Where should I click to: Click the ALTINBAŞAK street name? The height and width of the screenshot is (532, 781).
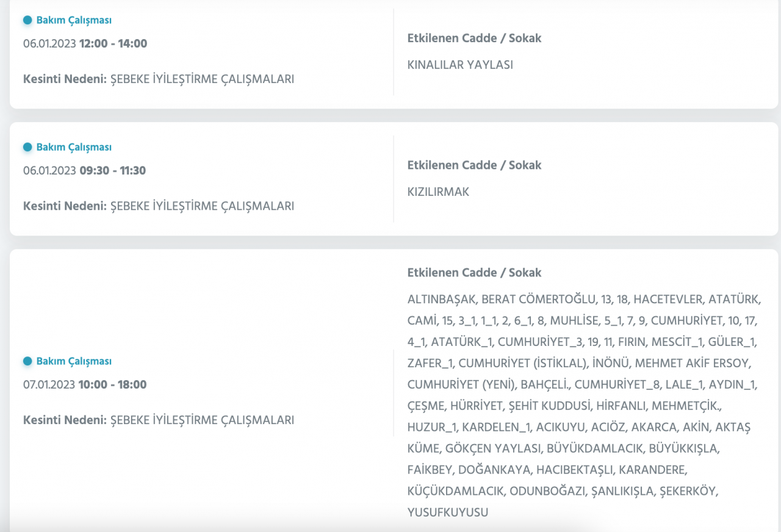pyautogui.click(x=441, y=300)
